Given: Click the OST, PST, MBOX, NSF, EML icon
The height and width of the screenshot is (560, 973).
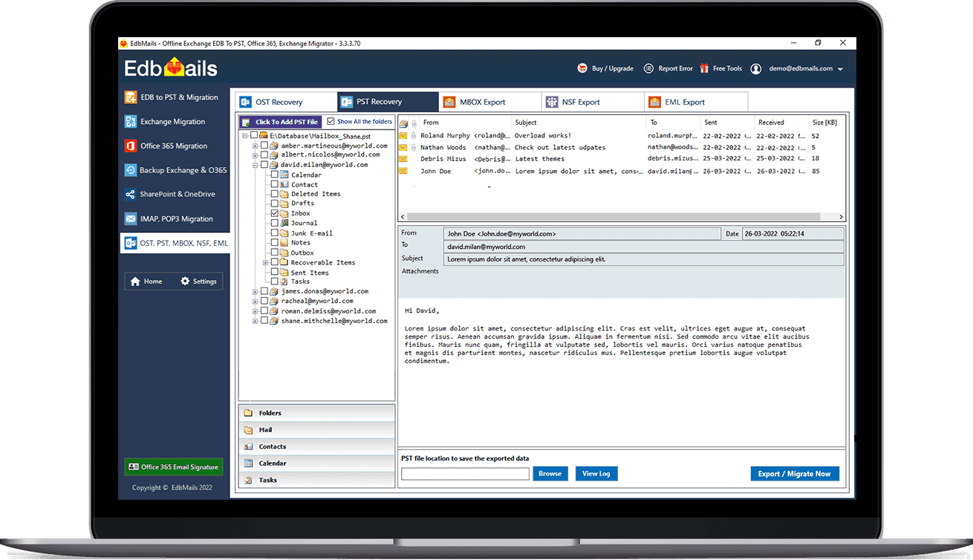Looking at the screenshot, I should (x=130, y=243).
